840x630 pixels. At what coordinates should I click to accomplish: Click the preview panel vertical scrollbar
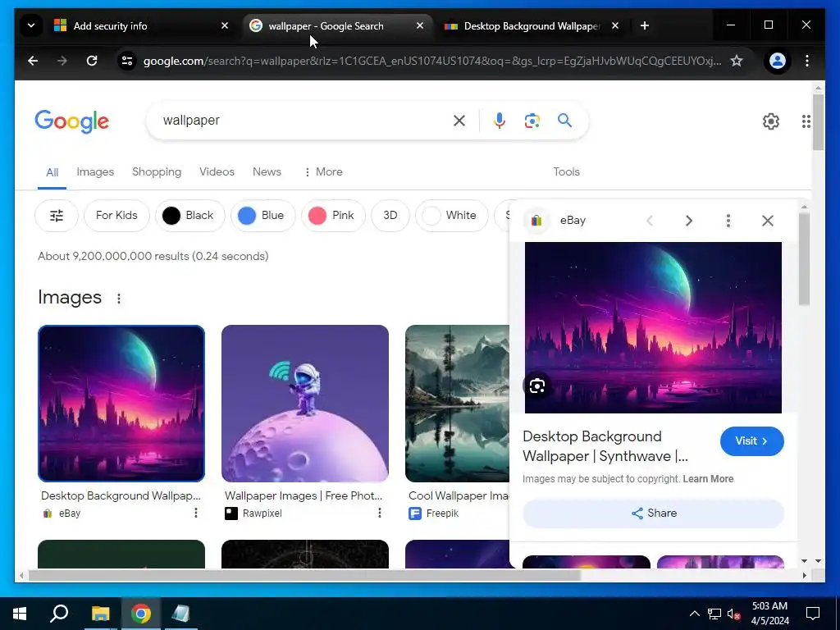coord(804,260)
